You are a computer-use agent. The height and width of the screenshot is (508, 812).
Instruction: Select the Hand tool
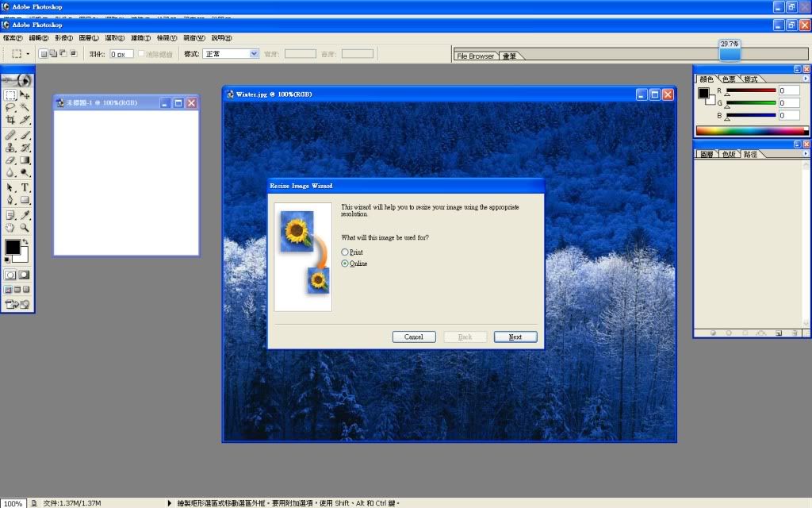click(10, 228)
